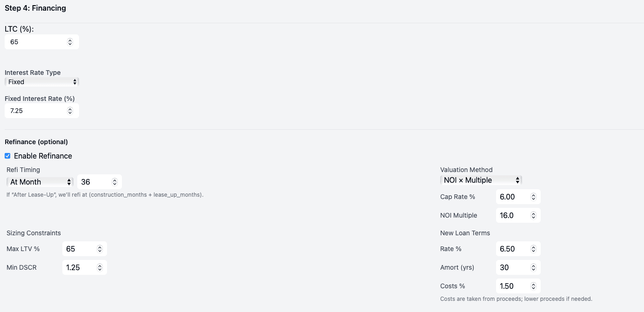Viewport: 644px width, 312px height.
Task: Click the refi month number stepper
Action: [114, 182]
